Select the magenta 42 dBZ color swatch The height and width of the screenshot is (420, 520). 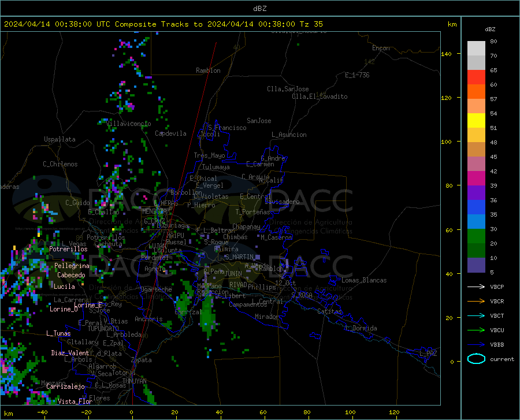click(x=476, y=178)
